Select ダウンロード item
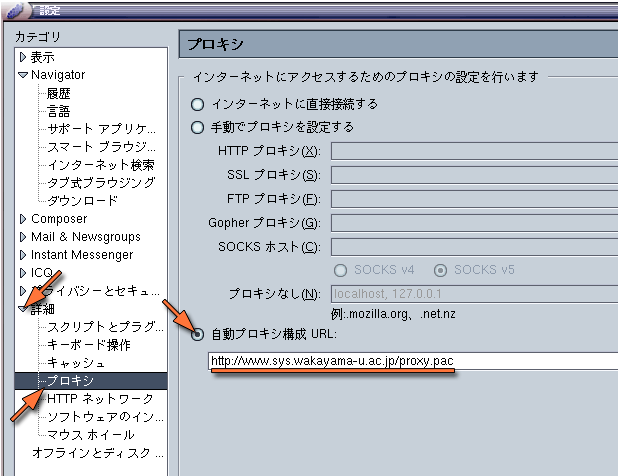This screenshot has height=476, width=618. tap(82, 201)
